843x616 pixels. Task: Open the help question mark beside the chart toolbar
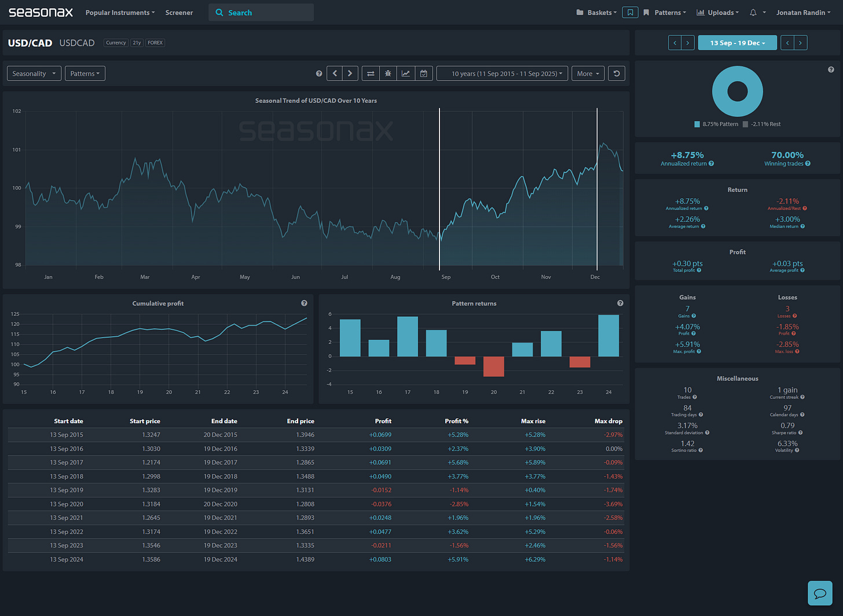[x=319, y=73]
